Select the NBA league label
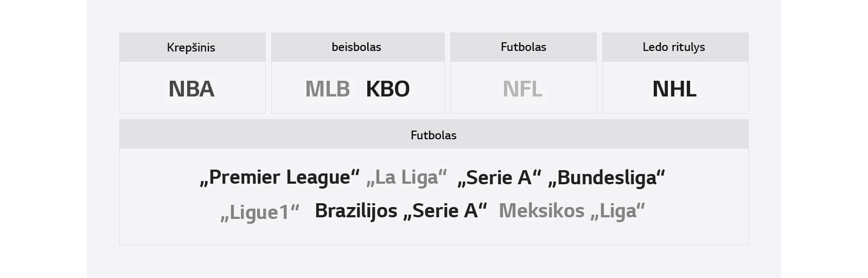This screenshot has width=868, height=278. click(x=192, y=89)
